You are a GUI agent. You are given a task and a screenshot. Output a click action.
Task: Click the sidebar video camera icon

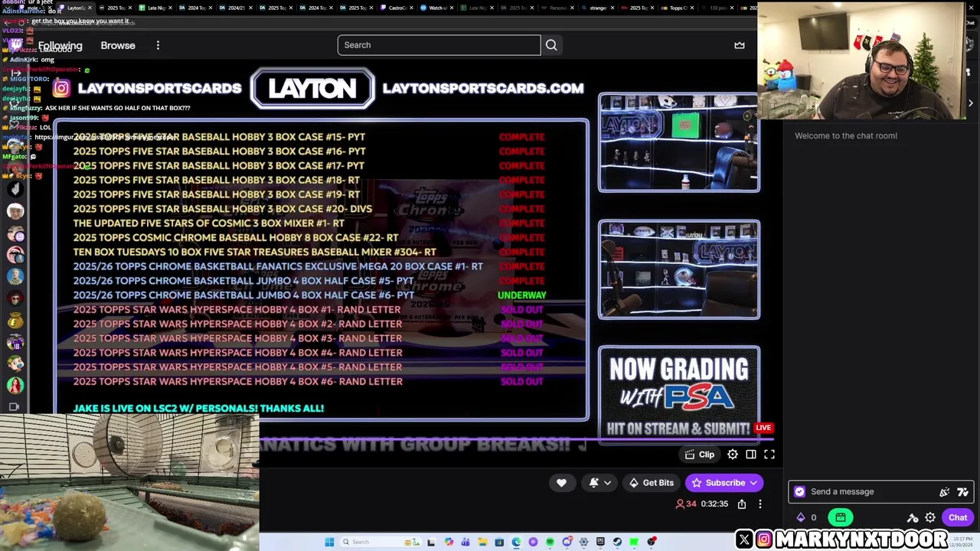(x=14, y=407)
